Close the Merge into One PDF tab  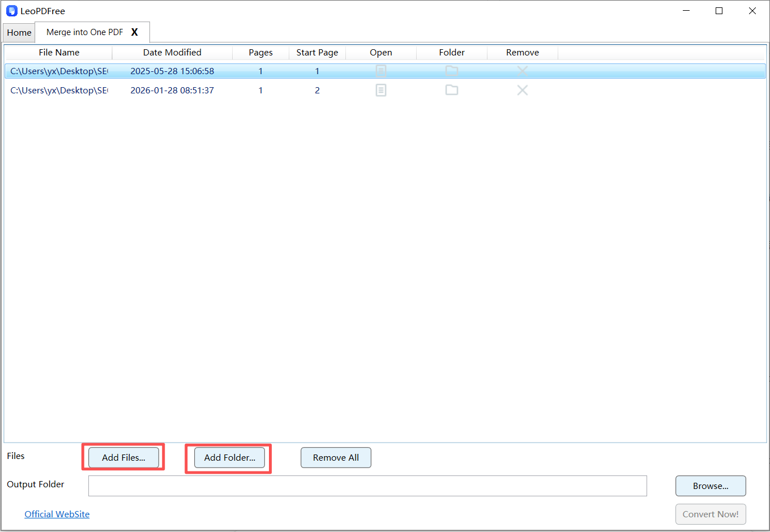click(x=135, y=32)
